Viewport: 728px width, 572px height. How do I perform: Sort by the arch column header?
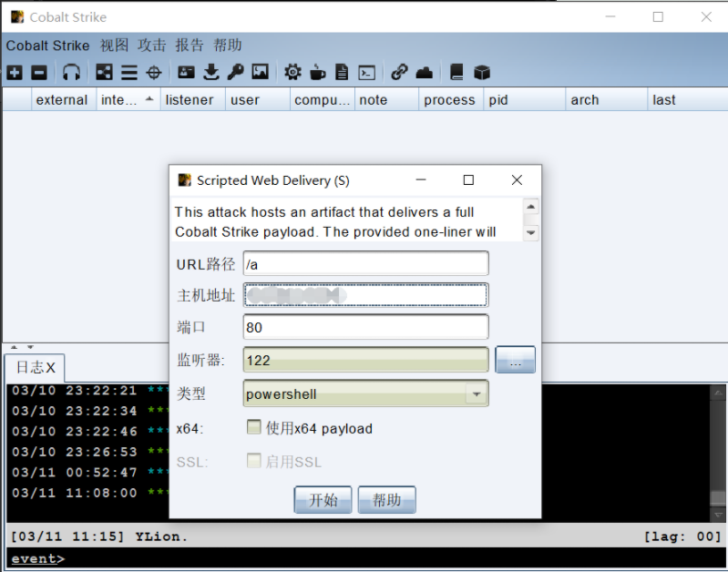pyautogui.click(x=606, y=99)
